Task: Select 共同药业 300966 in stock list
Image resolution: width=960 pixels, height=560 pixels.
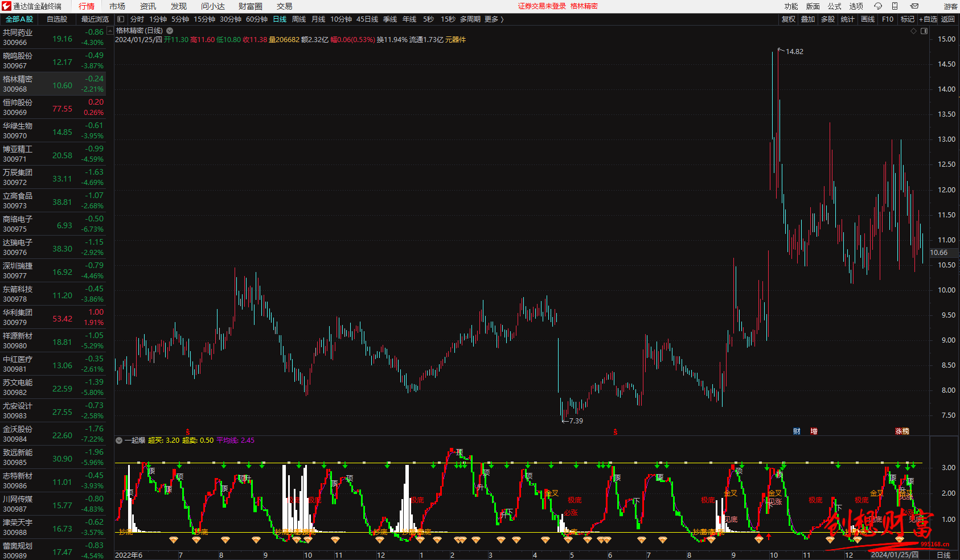Action: (x=53, y=38)
